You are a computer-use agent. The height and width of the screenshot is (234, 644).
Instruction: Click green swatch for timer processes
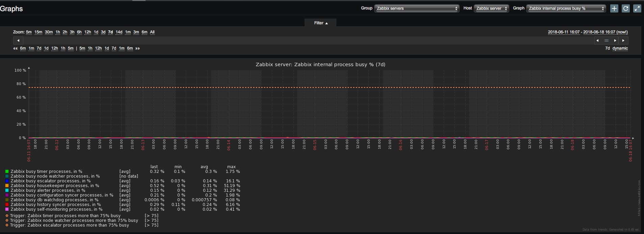click(7, 172)
